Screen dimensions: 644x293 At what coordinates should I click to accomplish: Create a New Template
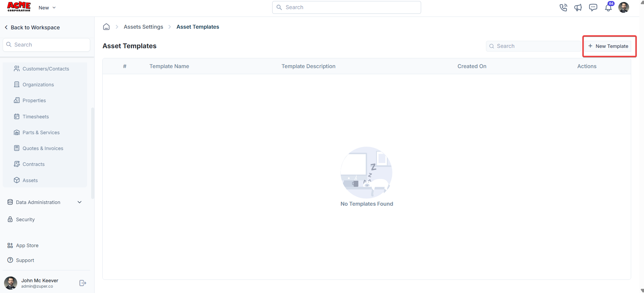(609, 46)
